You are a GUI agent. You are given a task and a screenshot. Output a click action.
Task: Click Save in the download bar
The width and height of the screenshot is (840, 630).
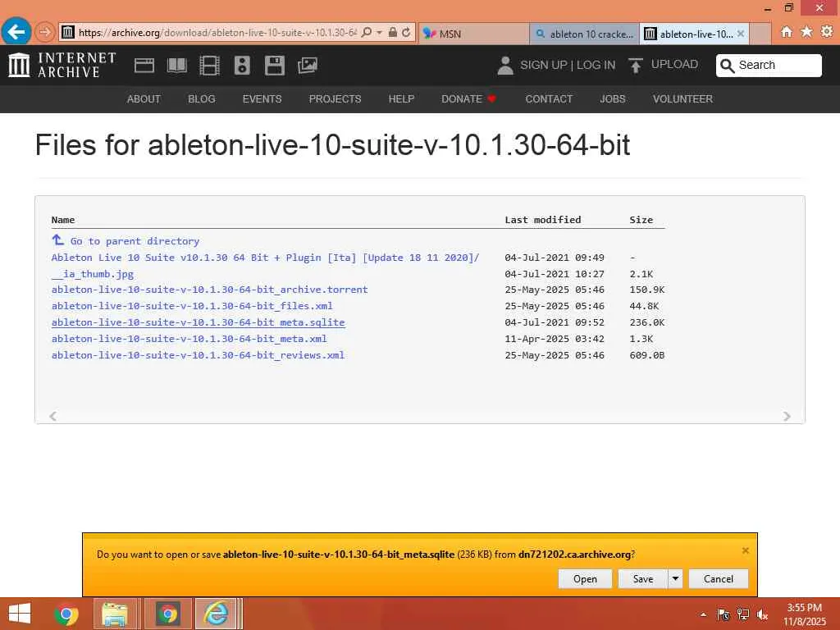(x=643, y=578)
